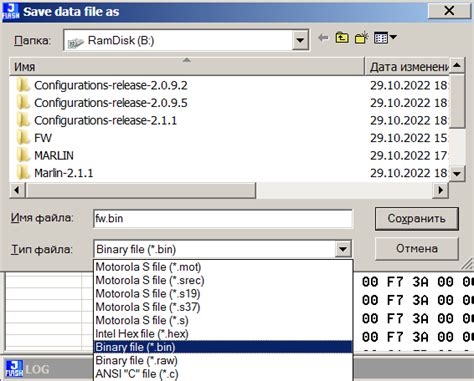This screenshot has width=474, height=381.
Task: Choose Motorola S file (*.srec) option
Action: [x=149, y=280]
